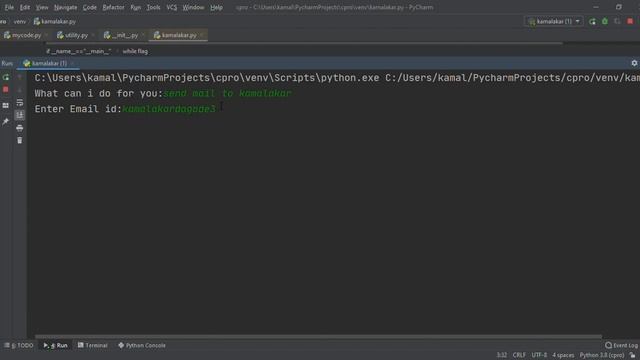Close the mycode.py tab

pyautogui.click(x=46, y=36)
